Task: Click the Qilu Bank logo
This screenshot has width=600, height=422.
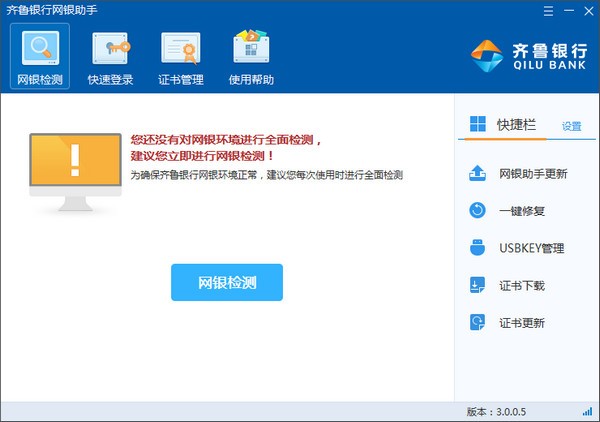Action: [529, 56]
